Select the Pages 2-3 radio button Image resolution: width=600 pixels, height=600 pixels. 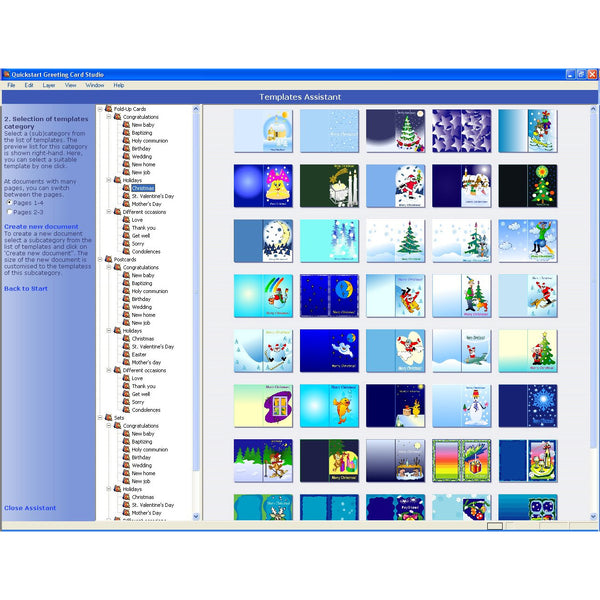coord(10,212)
